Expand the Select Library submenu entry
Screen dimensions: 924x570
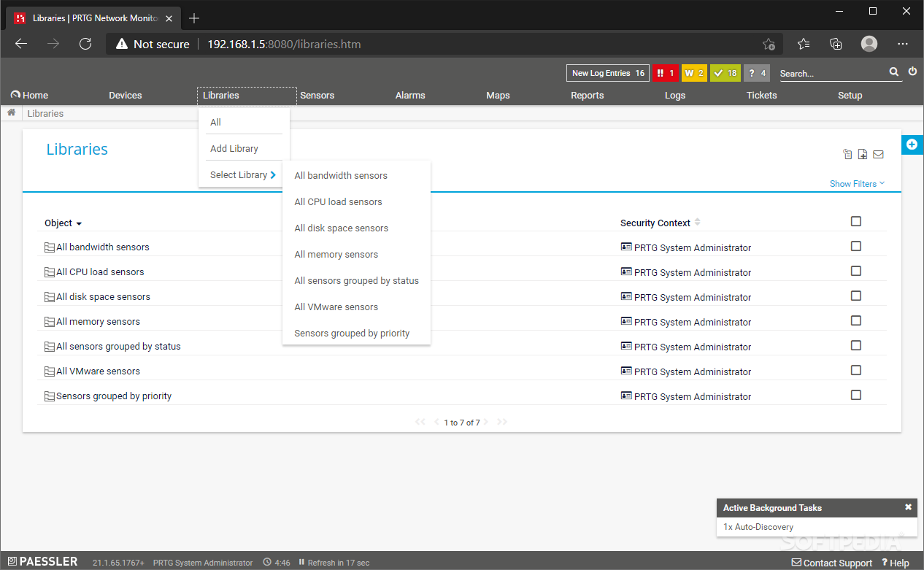pyautogui.click(x=243, y=175)
